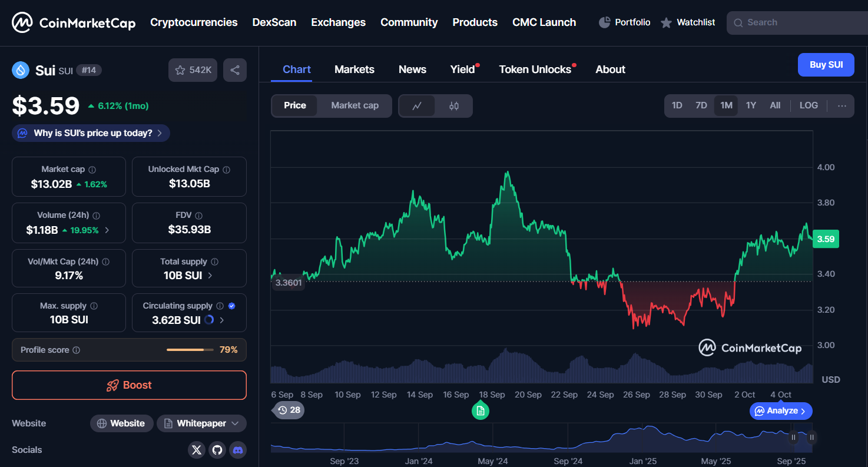Switch to line chart view icon

(x=417, y=106)
